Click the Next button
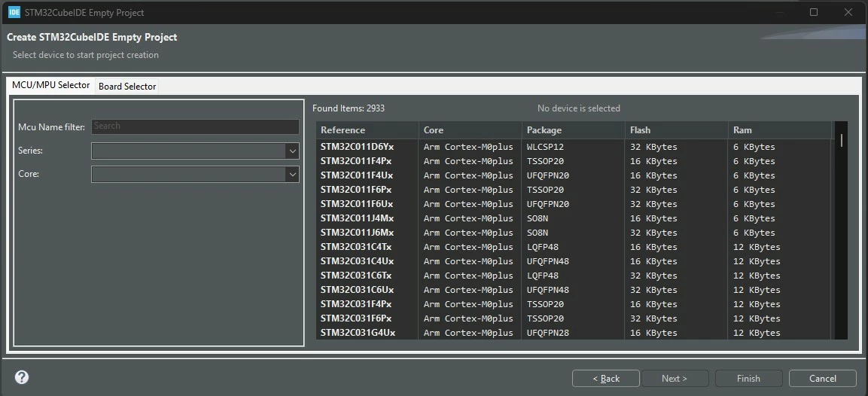Image resolution: width=868 pixels, height=396 pixels. 675,378
